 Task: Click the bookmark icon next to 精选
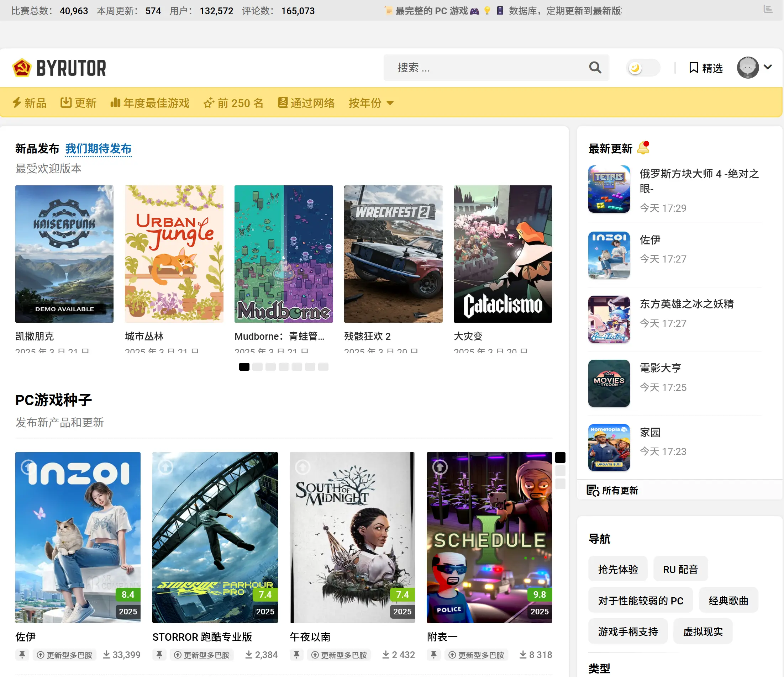[693, 68]
